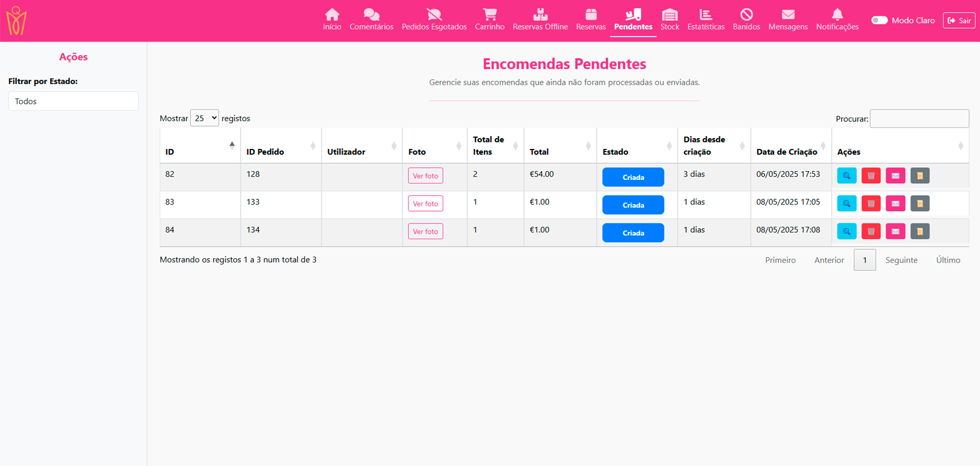Click the site logo in header

(16, 21)
